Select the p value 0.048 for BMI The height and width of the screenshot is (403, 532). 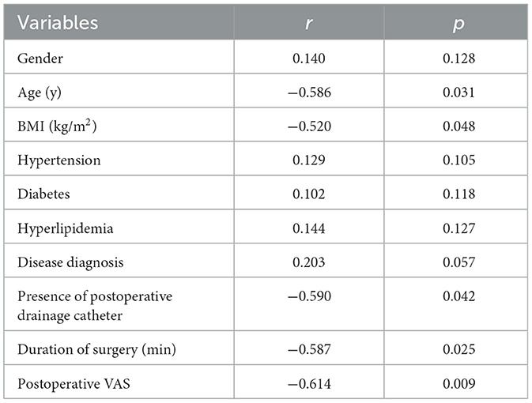tap(459, 126)
